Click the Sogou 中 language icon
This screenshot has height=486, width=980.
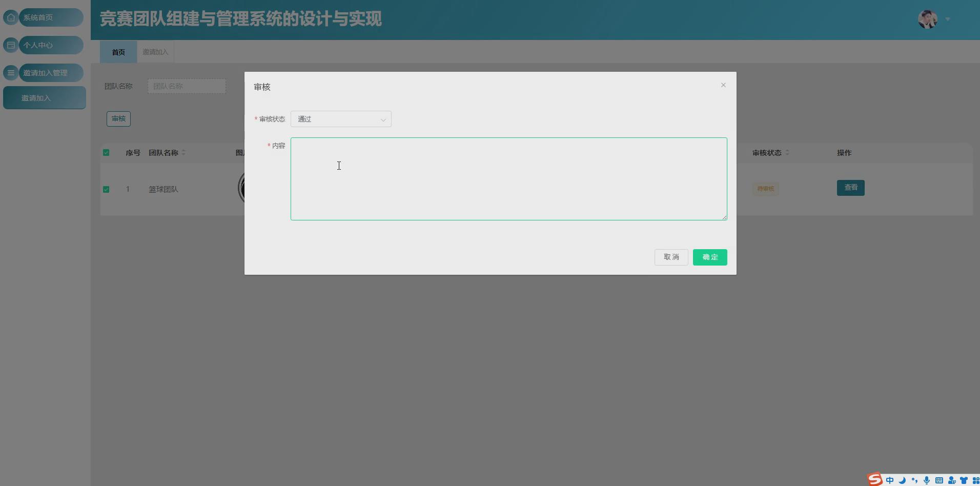tap(890, 480)
